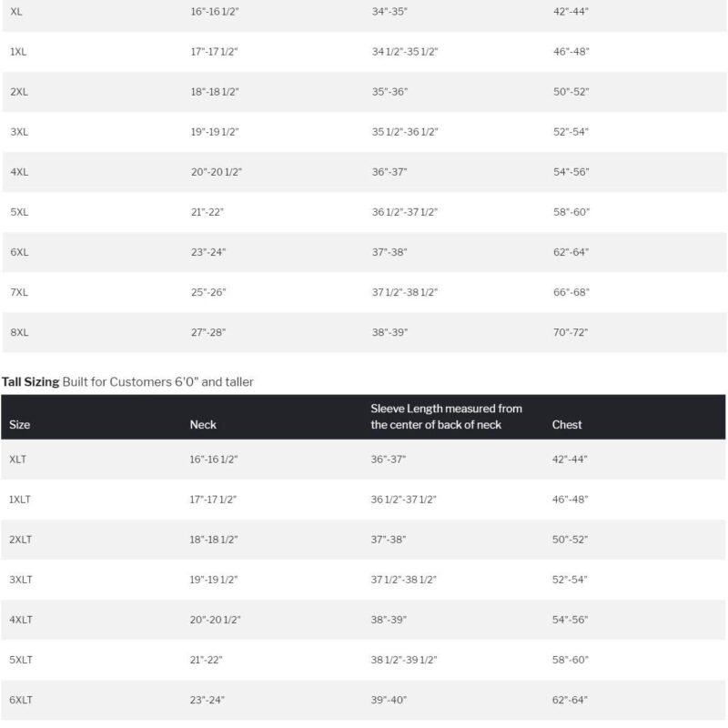This screenshot has height=728, width=728.
Task: Click the XLT size row label
Action: 19,460
